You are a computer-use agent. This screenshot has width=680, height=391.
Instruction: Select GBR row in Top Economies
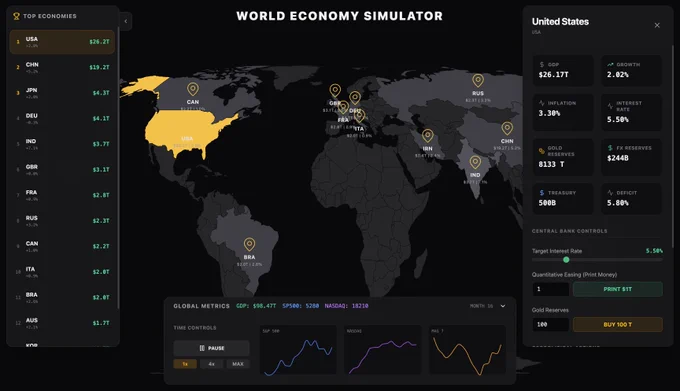click(x=62, y=169)
